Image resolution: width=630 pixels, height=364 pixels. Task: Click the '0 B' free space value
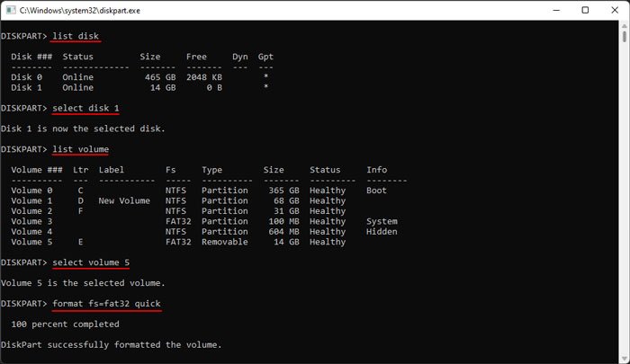coord(214,87)
